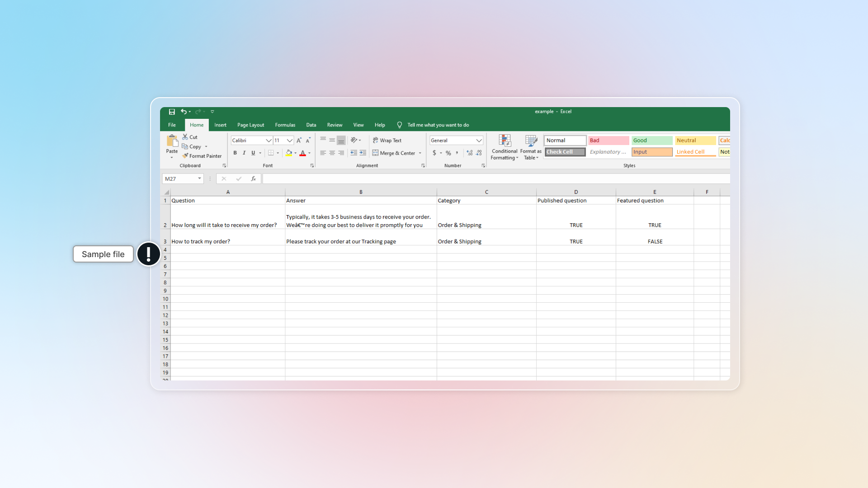Toggle bold formatting

235,153
